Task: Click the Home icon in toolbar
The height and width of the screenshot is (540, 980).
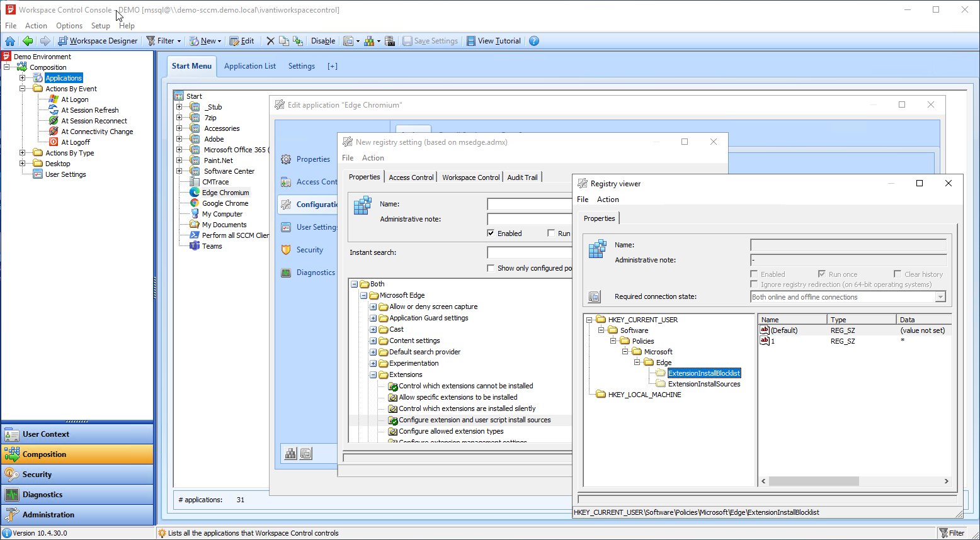Action: coord(10,41)
